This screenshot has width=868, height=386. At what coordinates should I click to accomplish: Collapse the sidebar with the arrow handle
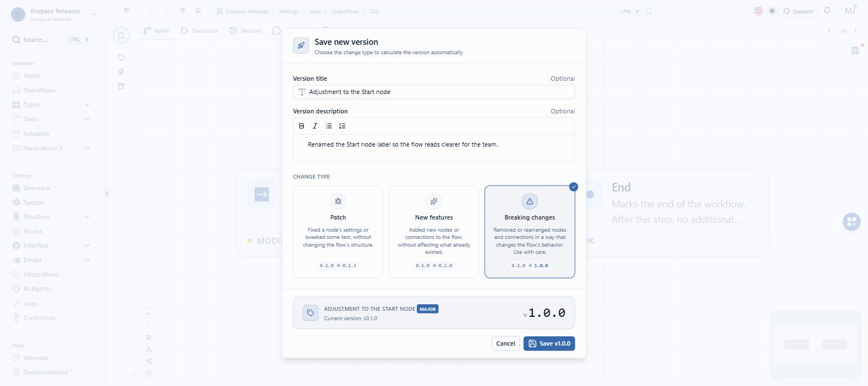coord(107,193)
